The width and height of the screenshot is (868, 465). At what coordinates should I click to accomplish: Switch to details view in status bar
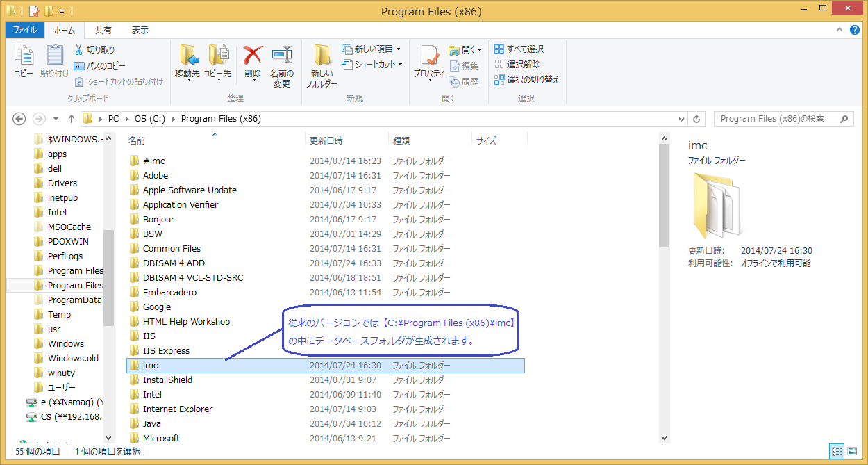838,452
